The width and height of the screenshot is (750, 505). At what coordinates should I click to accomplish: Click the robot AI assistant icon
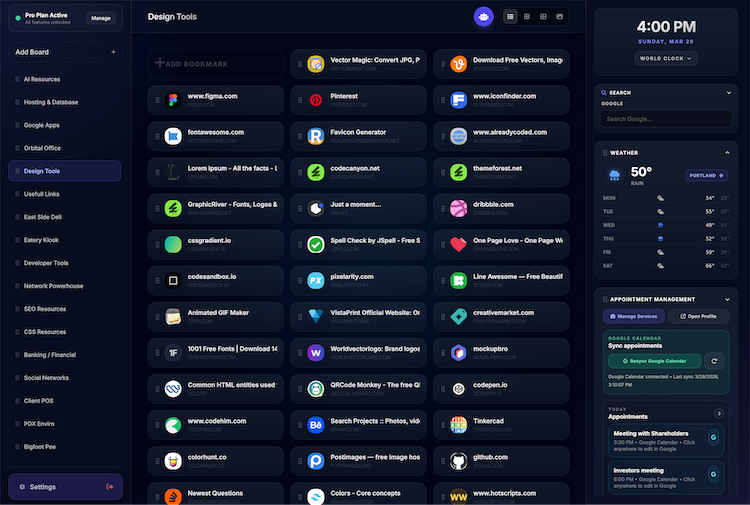click(483, 17)
